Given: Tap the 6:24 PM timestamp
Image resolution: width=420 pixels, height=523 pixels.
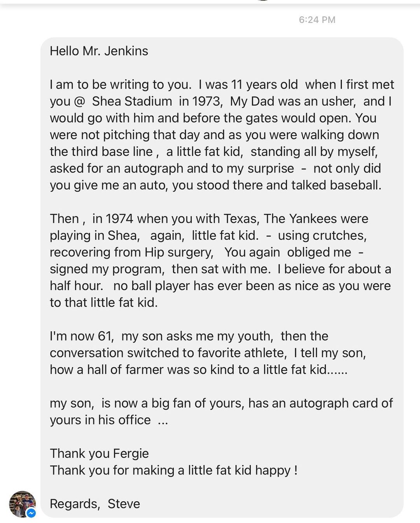Looking at the screenshot, I should click(x=317, y=20).
